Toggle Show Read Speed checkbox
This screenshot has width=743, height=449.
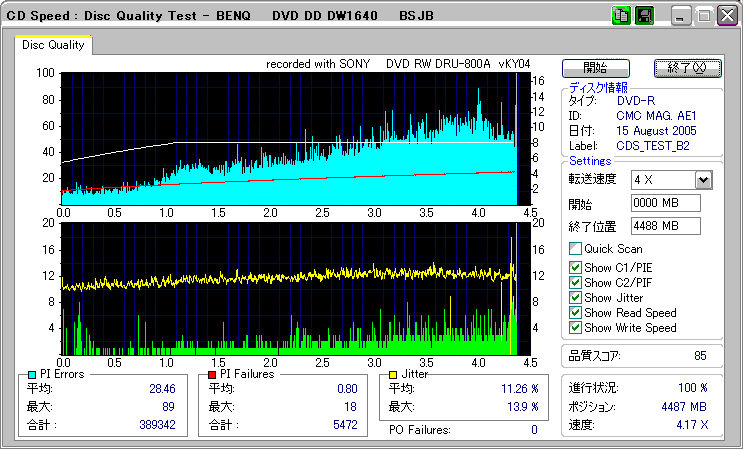575,312
